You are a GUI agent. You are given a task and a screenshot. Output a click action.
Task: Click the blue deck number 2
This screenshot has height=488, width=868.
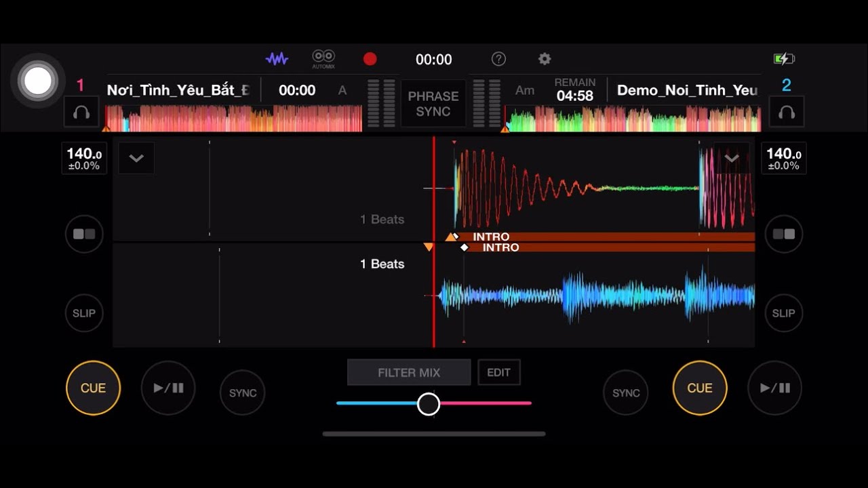(787, 85)
